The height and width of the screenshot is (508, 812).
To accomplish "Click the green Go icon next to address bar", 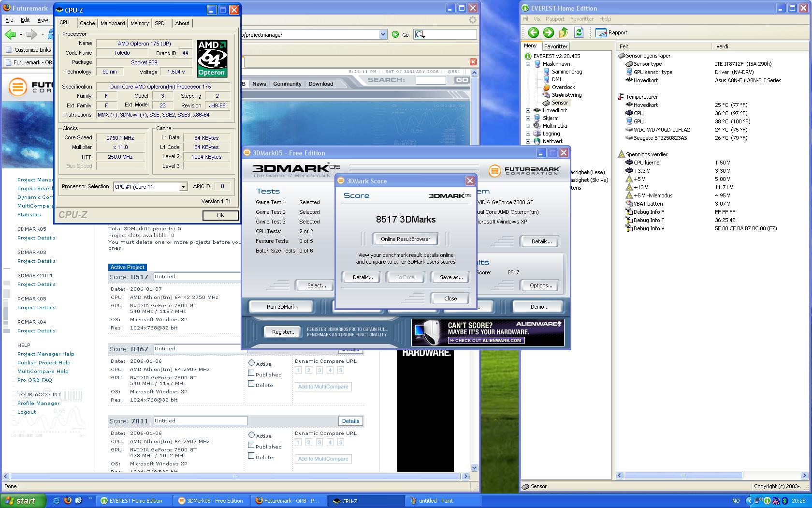I will tap(395, 34).
